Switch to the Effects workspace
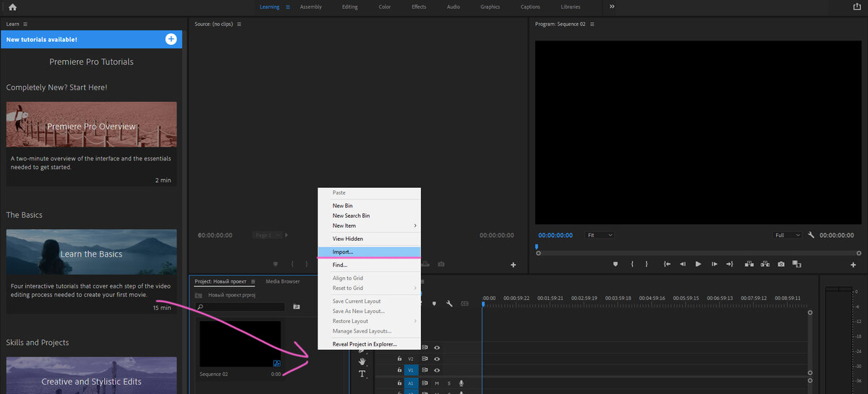The width and height of the screenshot is (868, 394). tap(419, 7)
